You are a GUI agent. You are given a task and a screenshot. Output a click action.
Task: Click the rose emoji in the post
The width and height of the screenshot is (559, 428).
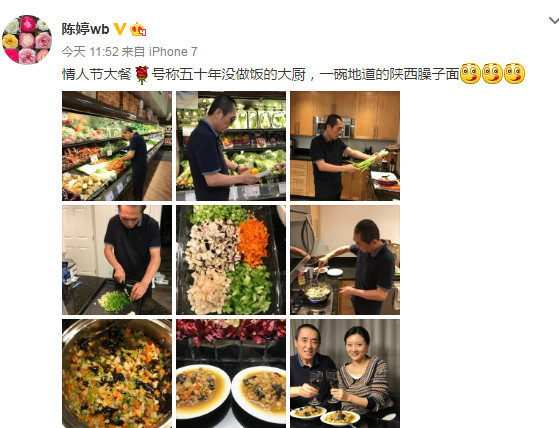point(142,74)
